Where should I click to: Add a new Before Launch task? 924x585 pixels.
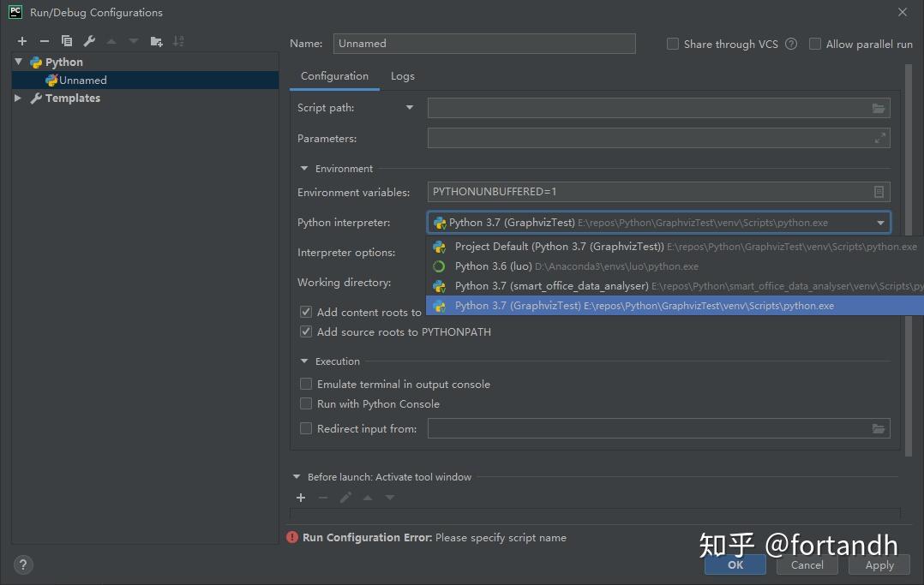pos(301,497)
